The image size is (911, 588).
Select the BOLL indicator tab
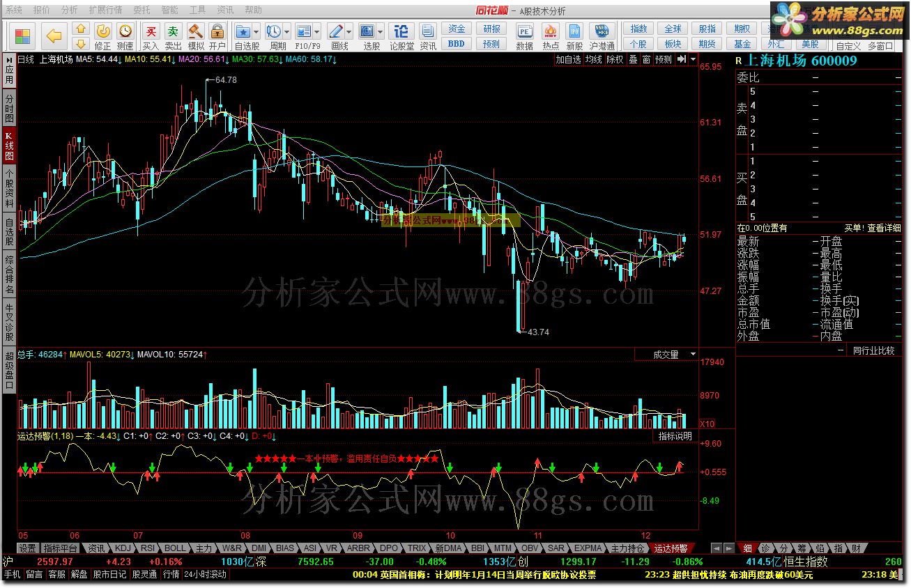176,548
